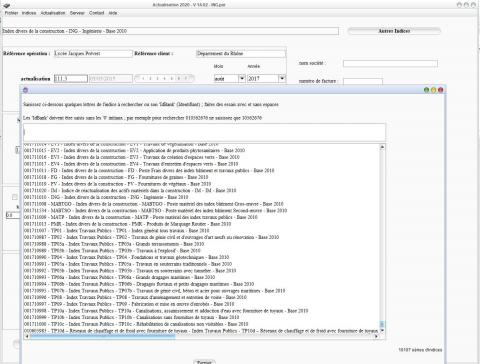Click the blue horizontal scrollbar thumb
Viewport: 480px width, 364px height.
click(x=103, y=336)
